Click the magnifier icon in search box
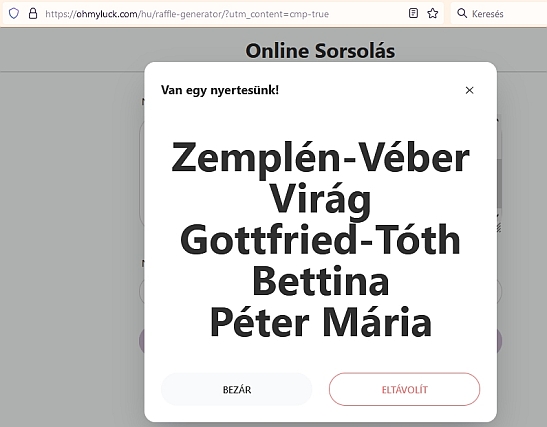Screen dimensions: 547x427 point(462,14)
